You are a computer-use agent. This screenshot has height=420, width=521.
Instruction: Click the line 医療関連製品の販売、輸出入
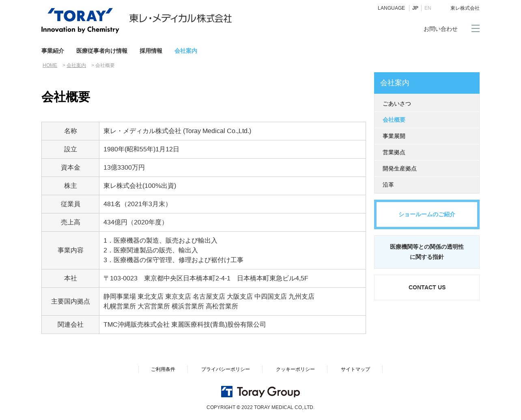151,250
